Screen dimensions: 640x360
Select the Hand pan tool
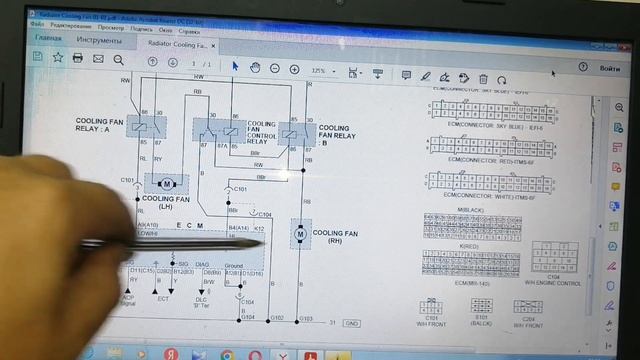[x=255, y=67]
